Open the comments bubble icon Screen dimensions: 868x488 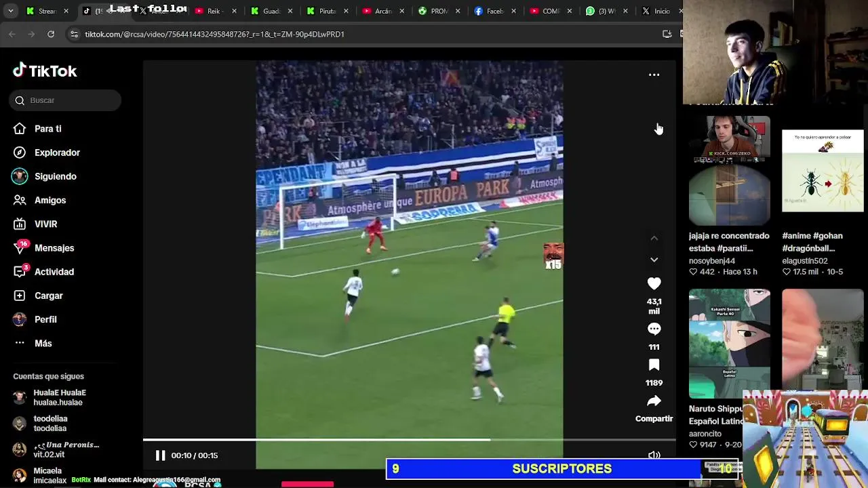click(654, 329)
